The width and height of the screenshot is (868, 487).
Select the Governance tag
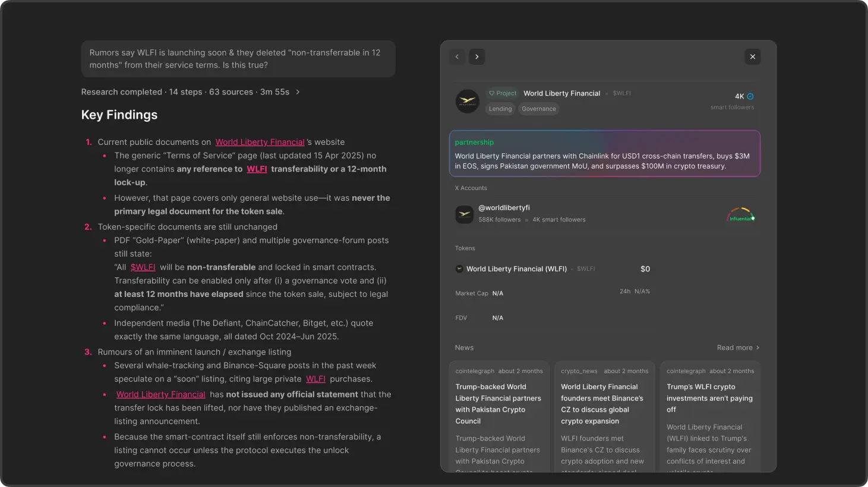[x=538, y=109]
